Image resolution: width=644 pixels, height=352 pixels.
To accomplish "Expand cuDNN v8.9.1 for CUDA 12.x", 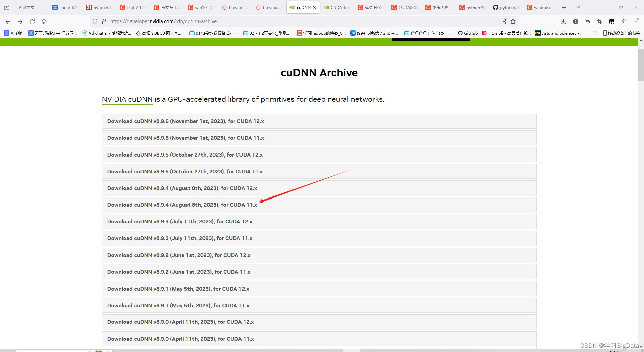I will click(x=319, y=289).
